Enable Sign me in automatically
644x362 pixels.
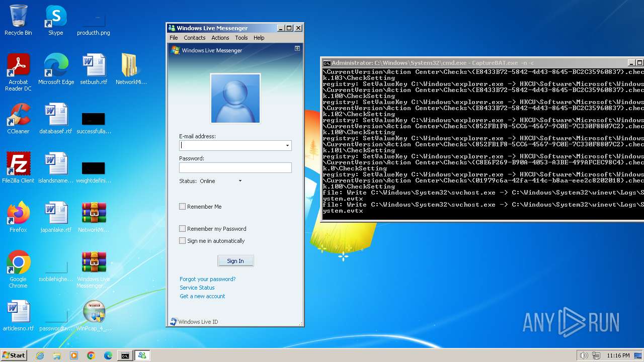coord(183,240)
